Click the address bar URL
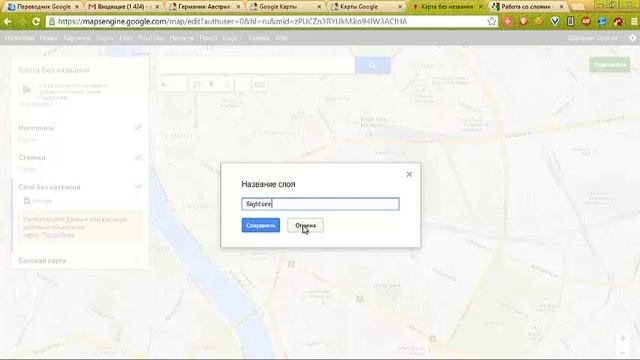The width and height of the screenshot is (640, 360). pyautogui.click(x=233, y=21)
